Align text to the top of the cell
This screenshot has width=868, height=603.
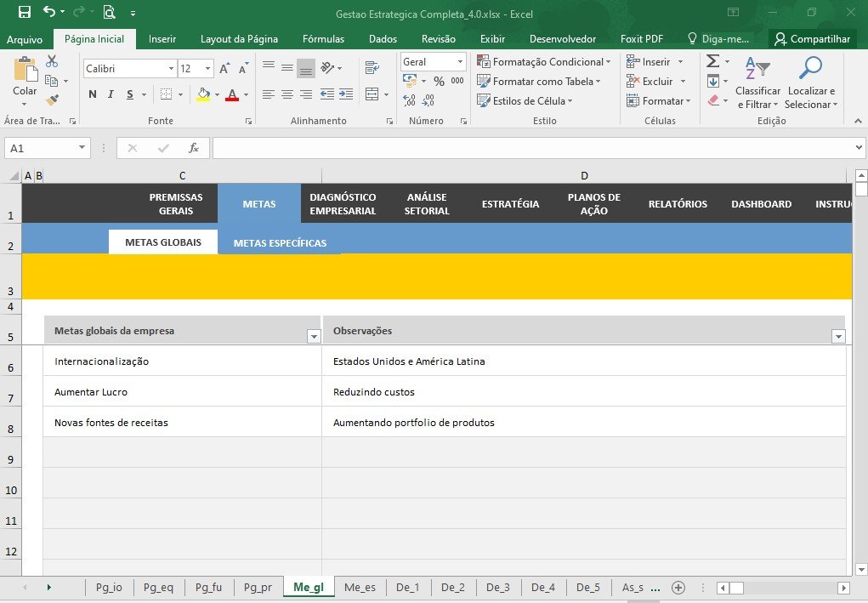point(269,67)
